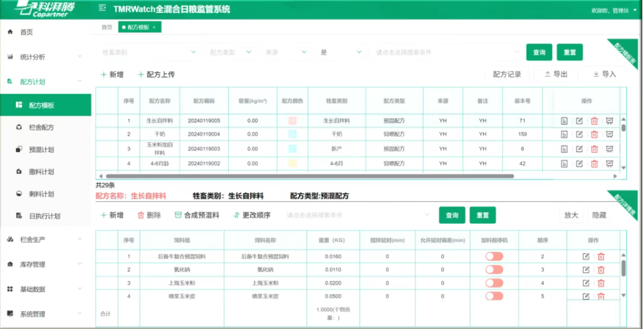Close the 配方模板 tab

(154, 28)
